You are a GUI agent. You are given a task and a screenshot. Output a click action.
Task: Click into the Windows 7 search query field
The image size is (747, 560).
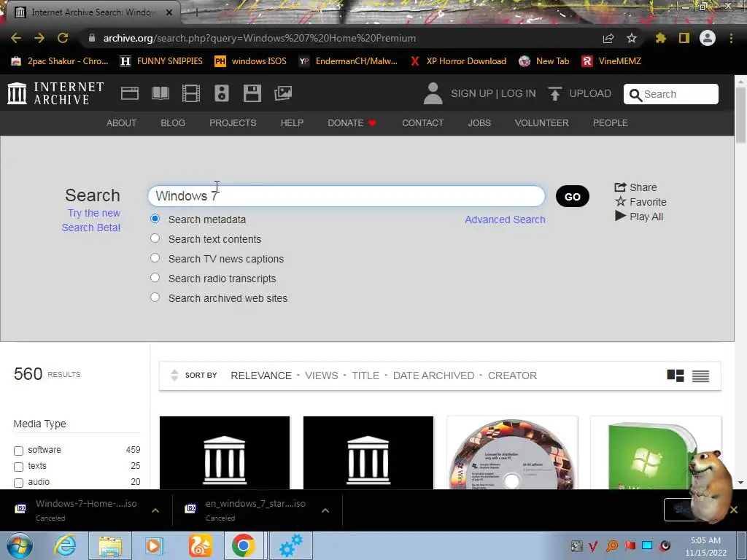[x=347, y=196]
